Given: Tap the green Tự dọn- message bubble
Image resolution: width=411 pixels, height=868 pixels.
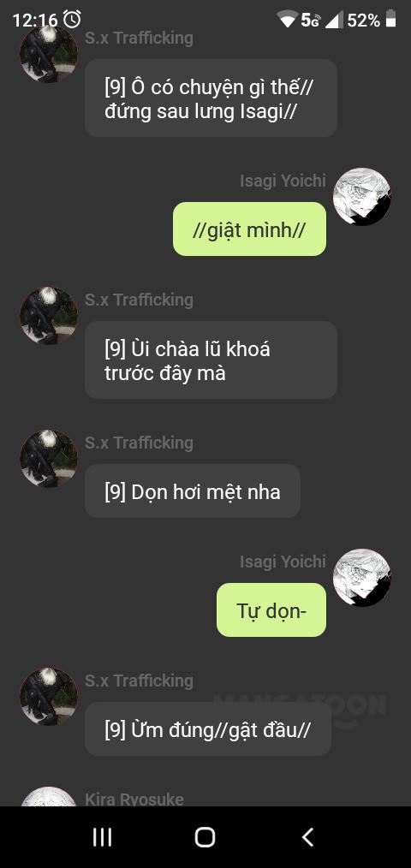Looking at the screenshot, I should [271, 610].
